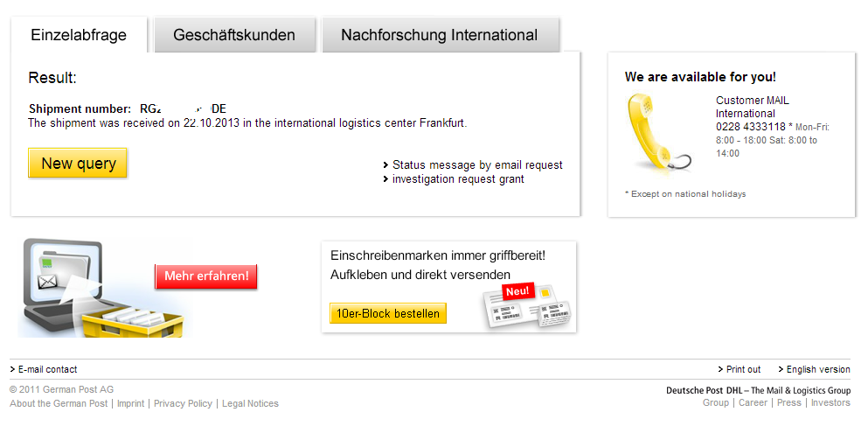The image size is (868, 440).
Task: Open About the German Post link
Action: (x=59, y=403)
